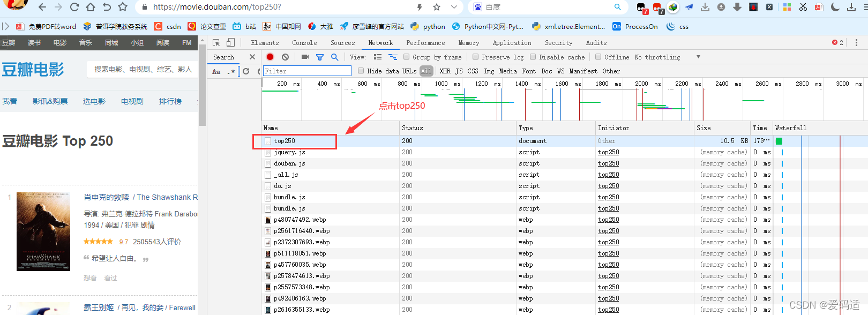The height and width of the screenshot is (315, 868).
Task: Click the undo arrow beside home icon
Action: (x=107, y=7)
